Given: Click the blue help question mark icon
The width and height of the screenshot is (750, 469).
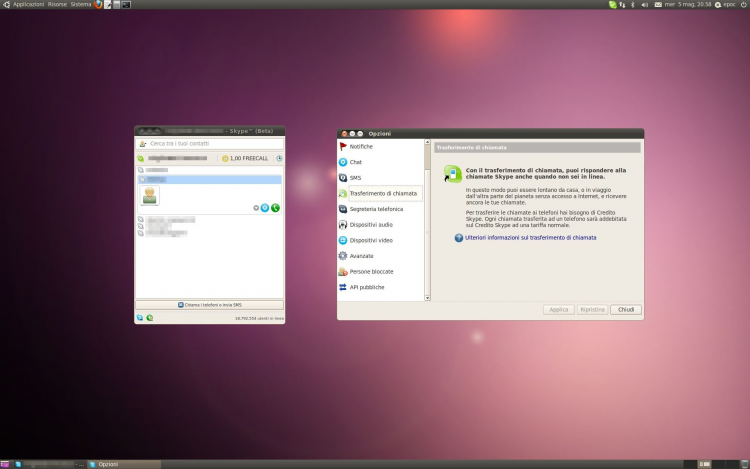Looking at the screenshot, I should pyautogui.click(x=459, y=238).
